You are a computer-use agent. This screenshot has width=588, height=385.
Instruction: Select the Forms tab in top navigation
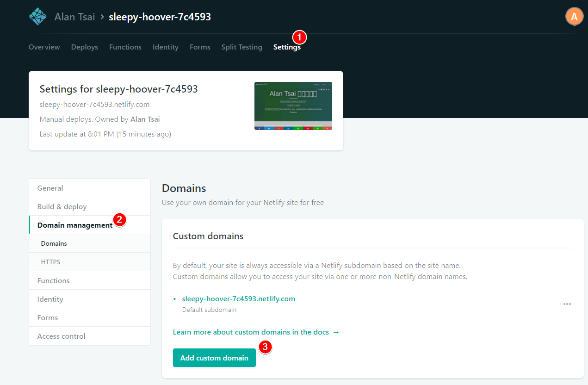[200, 47]
